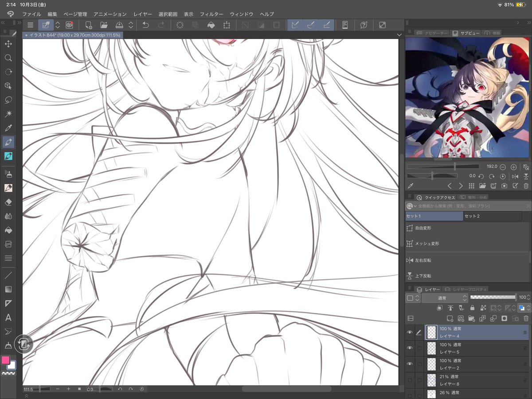This screenshot has height=399, width=532.
Task: Click the pink main color swatch
Action: click(x=5, y=360)
